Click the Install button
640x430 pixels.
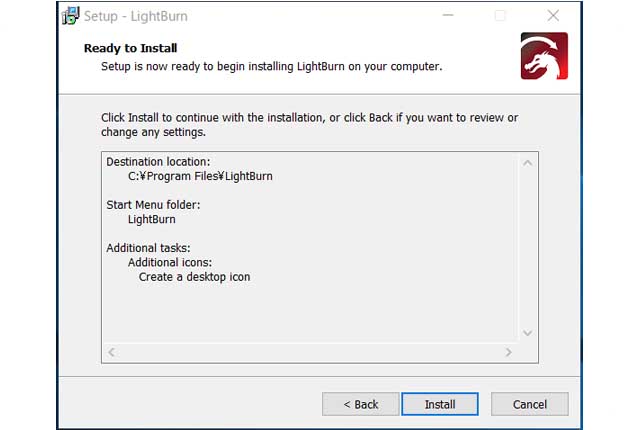(440, 404)
